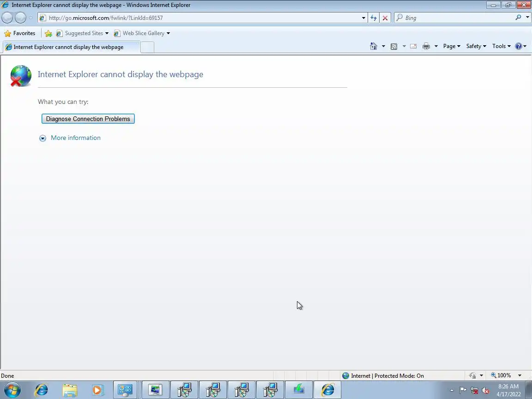Open the search provider dropdown arrow
Screen dimensions: 532x399
point(527,17)
